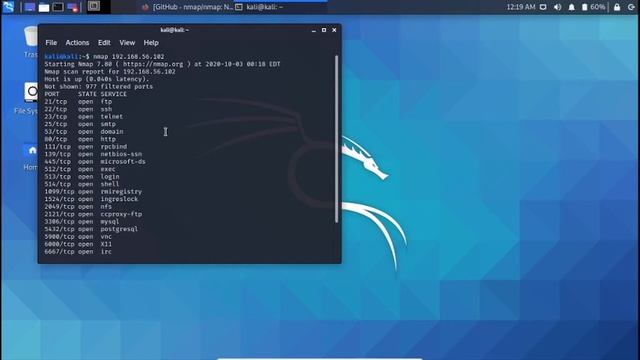Click the '1524/tcp open ingreslock' row
The height and width of the screenshot is (360, 640).
pos(91,199)
